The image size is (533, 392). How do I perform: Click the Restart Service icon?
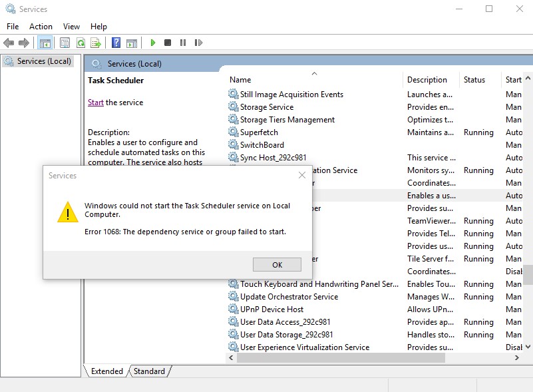click(198, 43)
